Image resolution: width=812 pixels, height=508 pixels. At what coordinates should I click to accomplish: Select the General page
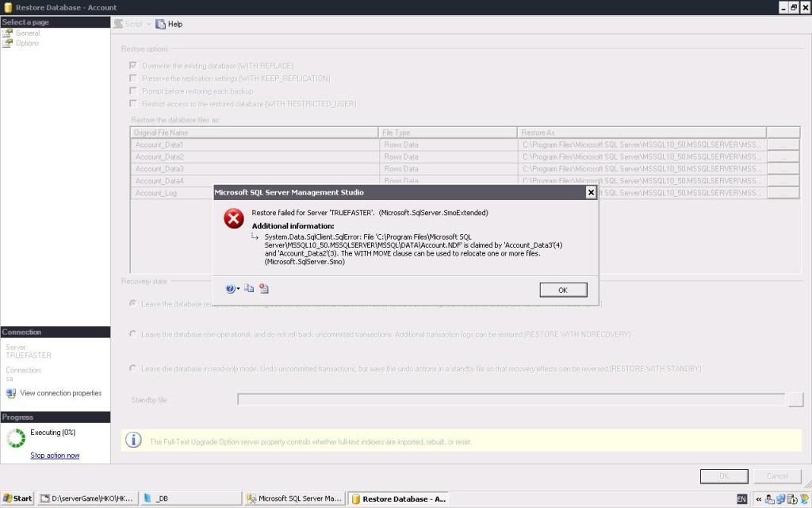(x=28, y=33)
